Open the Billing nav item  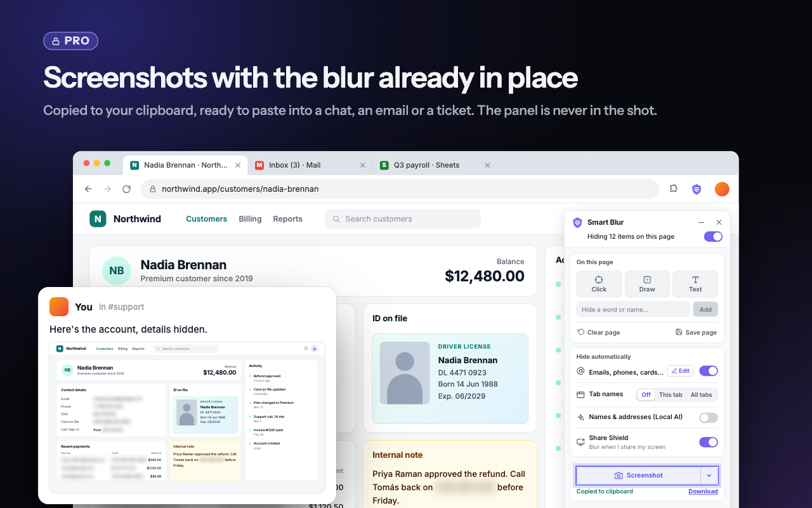[250, 219]
